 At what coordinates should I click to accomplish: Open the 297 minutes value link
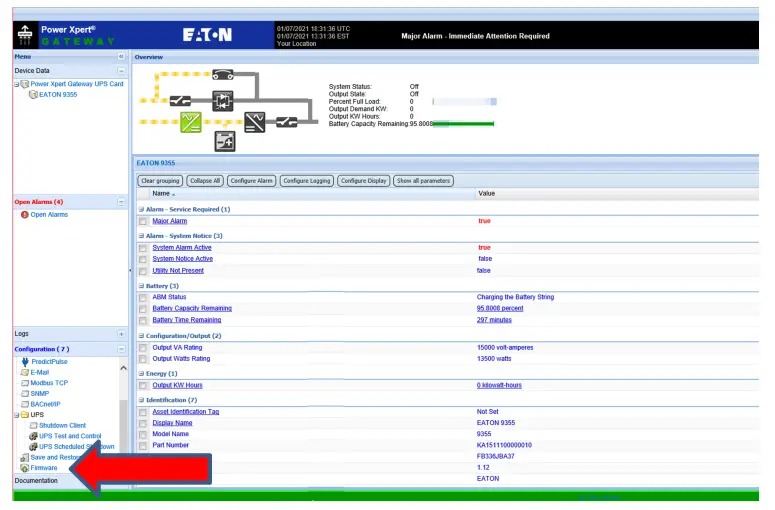(494, 320)
